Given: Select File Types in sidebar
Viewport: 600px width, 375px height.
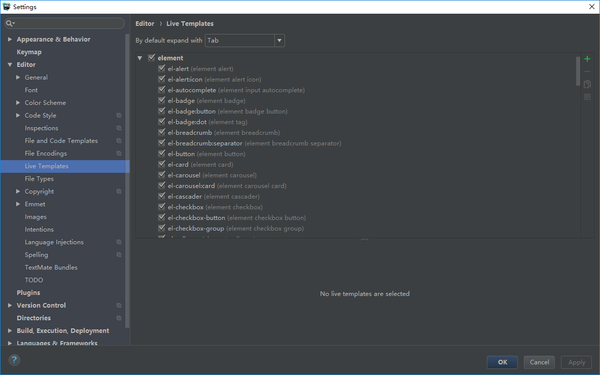Looking at the screenshot, I should point(39,179).
